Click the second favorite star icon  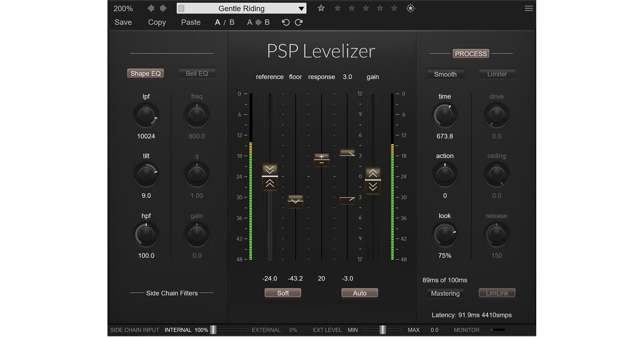coord(338,8)
